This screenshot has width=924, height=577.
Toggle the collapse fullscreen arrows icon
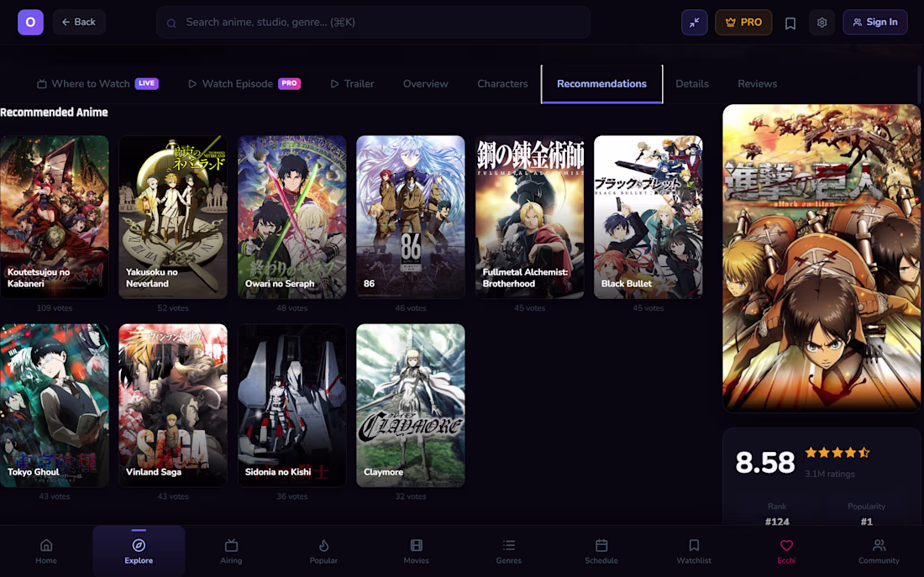[694, 23]
